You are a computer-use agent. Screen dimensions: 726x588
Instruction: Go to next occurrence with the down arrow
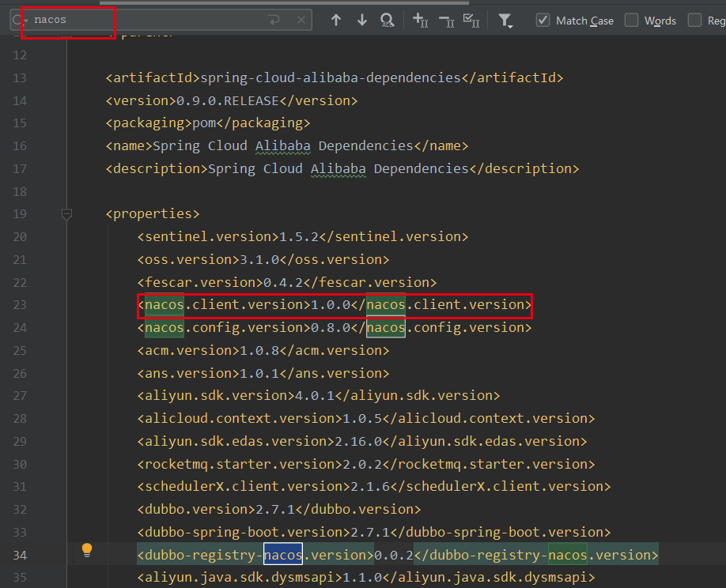[x=362, y=21]
